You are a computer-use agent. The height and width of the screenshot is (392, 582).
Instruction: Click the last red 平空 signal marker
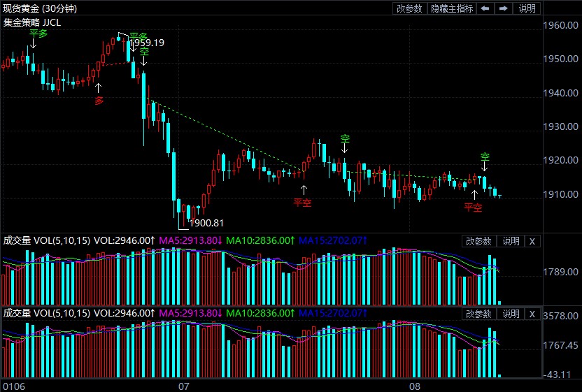pos(474,207)
